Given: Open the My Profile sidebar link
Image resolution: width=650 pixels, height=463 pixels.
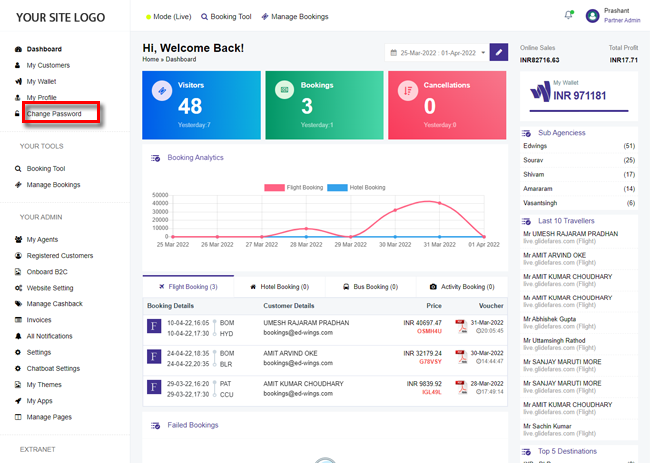Looking at the screenshot, I should click(41, 97).
